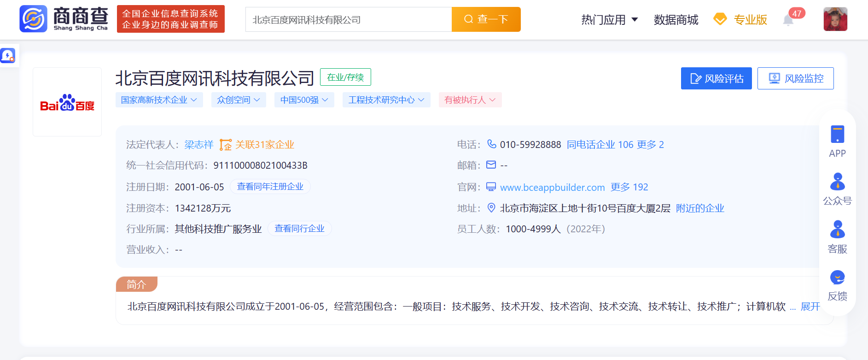
Task: Expand the 有被执行人 tag
Action: (x=470, y=100)
